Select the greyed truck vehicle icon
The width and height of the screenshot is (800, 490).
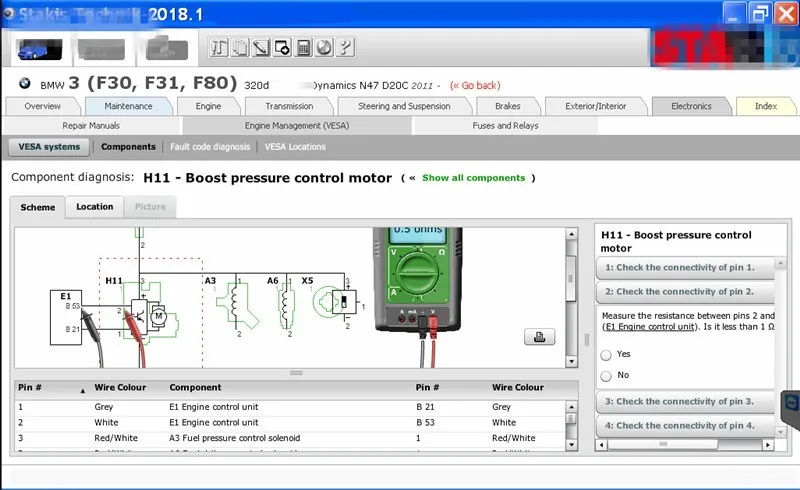click(x=166, y=48)
